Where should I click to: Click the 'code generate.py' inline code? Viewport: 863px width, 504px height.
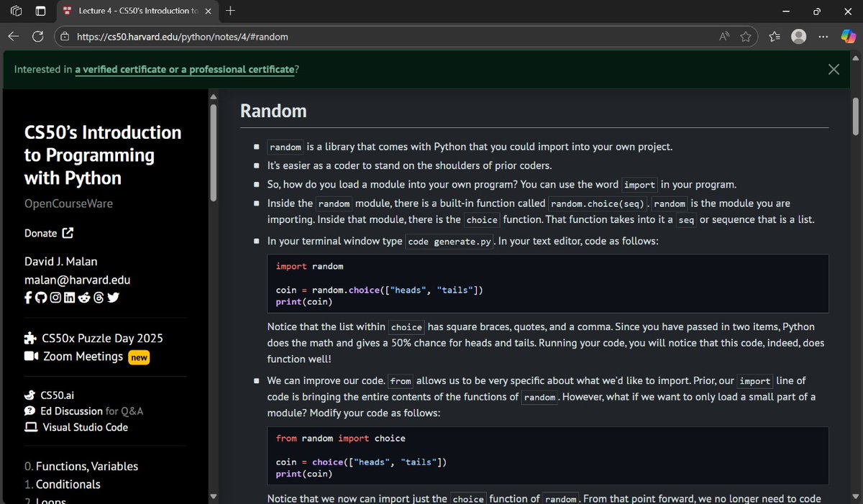(x=449, y=242)
